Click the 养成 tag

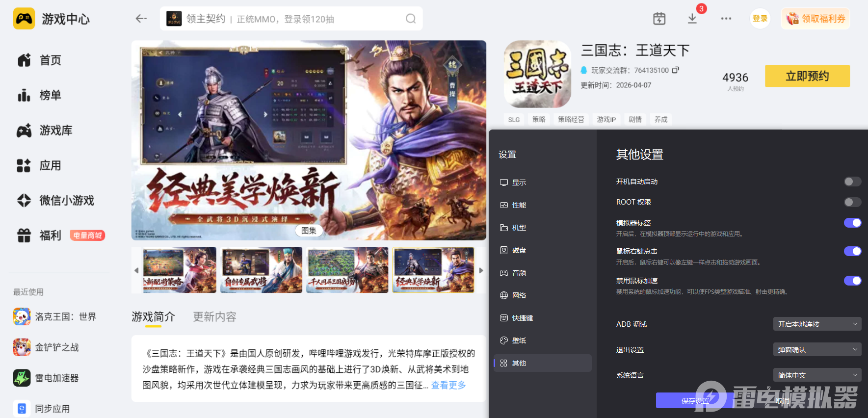(661, 120)
